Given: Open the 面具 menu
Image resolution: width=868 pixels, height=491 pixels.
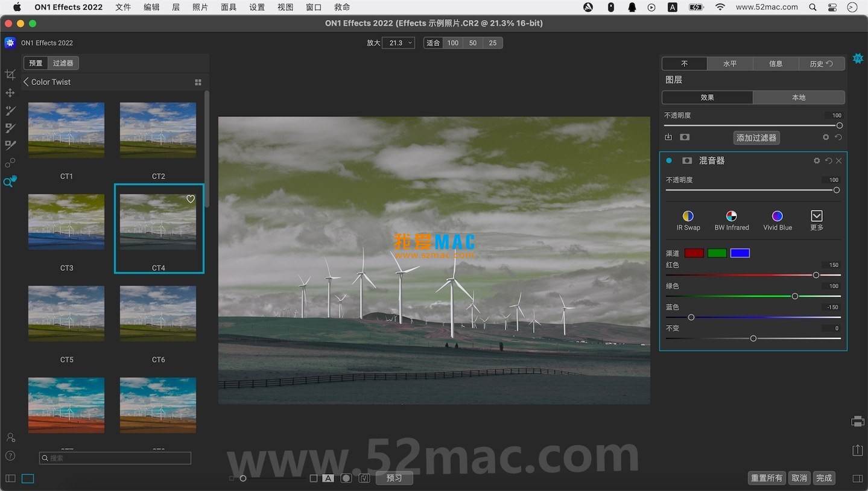Looking at the screenshot, I should point(229,7).
